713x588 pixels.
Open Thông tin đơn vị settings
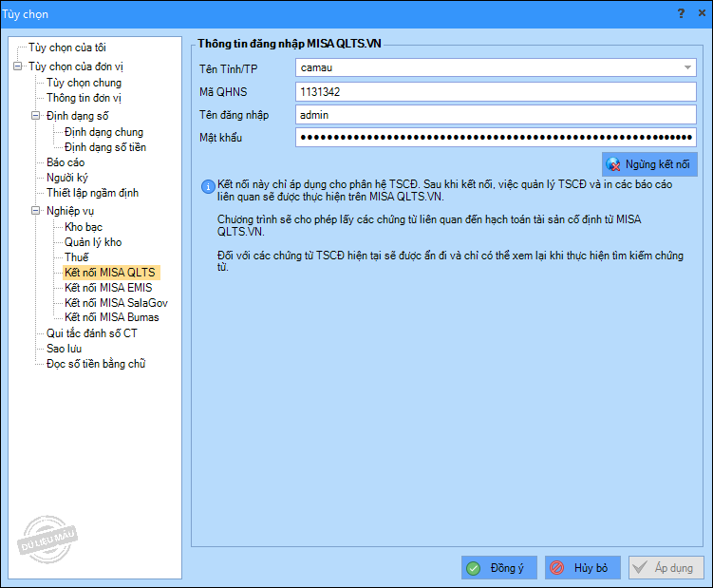point(84,98)
